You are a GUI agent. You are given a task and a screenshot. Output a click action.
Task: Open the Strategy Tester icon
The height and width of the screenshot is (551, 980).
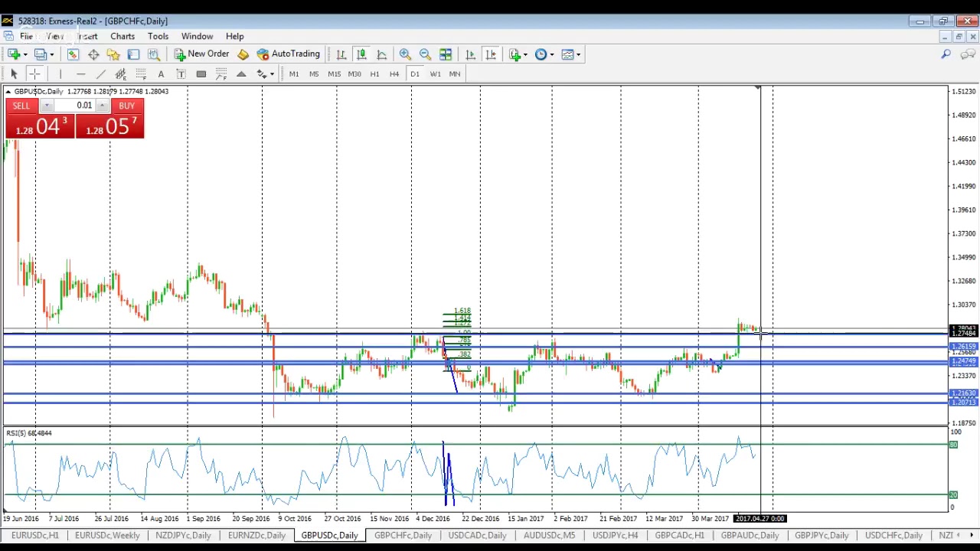click(x=153, y=54)
